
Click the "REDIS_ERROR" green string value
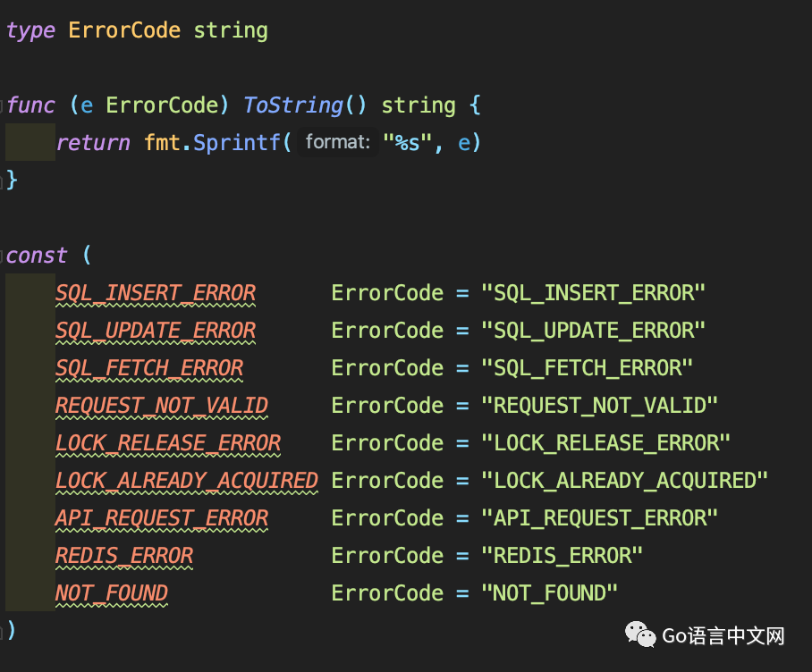pyautogui.click(x=562, y=556)
